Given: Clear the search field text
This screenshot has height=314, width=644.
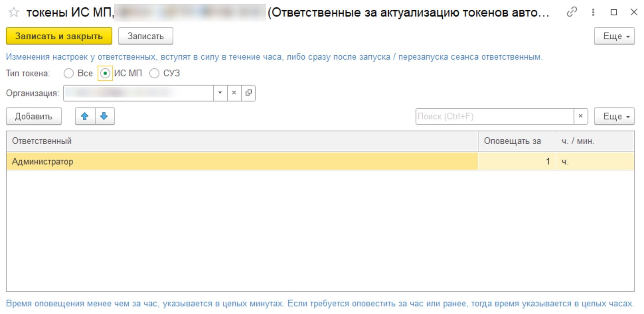Looking at the screenshot, I should (x=581, y=116).
